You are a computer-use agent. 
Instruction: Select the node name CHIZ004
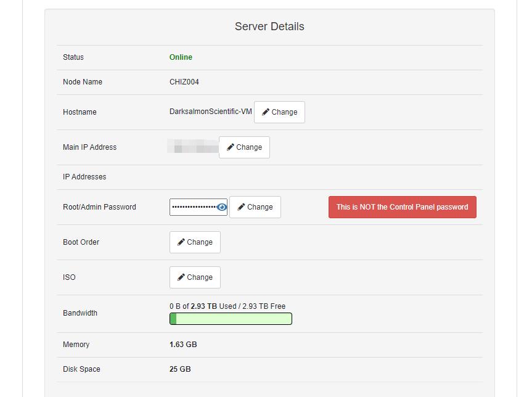(x=184, y=82)
